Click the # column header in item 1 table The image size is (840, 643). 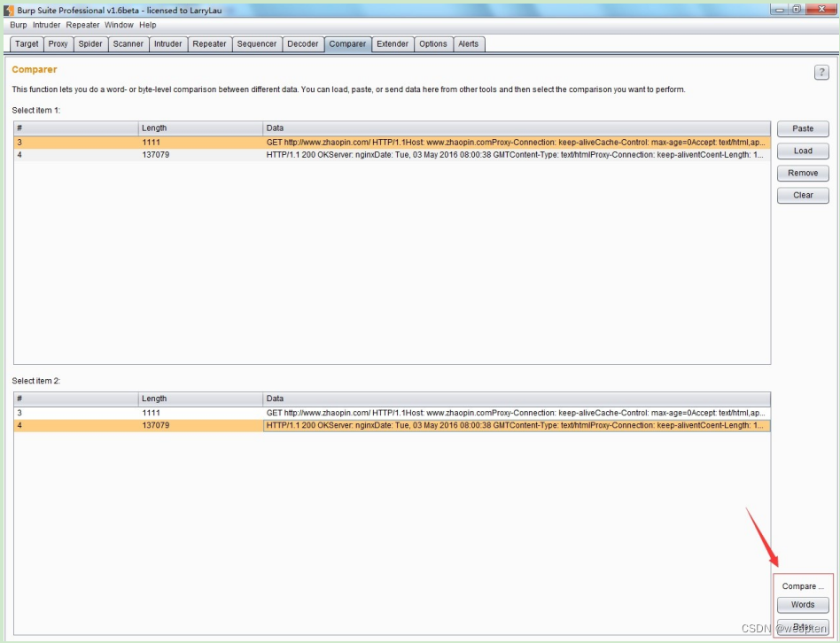(x=76, y=128)
